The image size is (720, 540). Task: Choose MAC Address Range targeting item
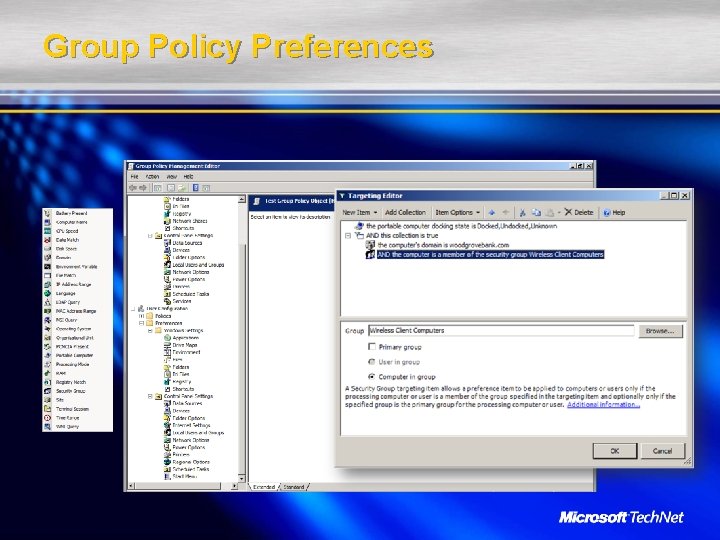pos(76,311)
